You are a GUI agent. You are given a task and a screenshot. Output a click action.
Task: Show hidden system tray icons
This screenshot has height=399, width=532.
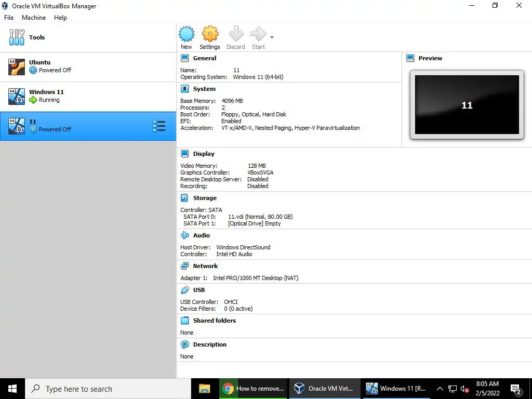(440, 389)
